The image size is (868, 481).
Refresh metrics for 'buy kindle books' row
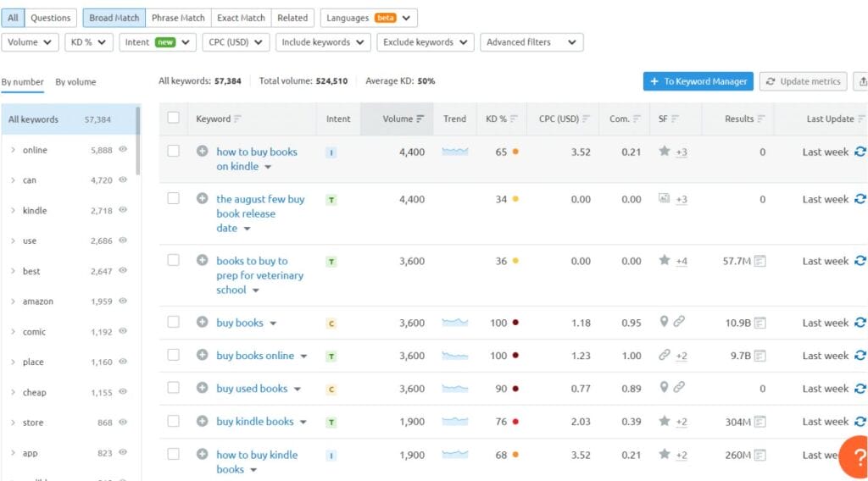(x=860, y=422)
